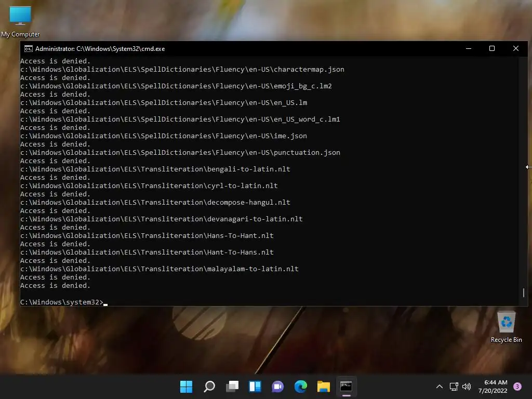Open the clock showing 6:44 AM

click(493, 387)
